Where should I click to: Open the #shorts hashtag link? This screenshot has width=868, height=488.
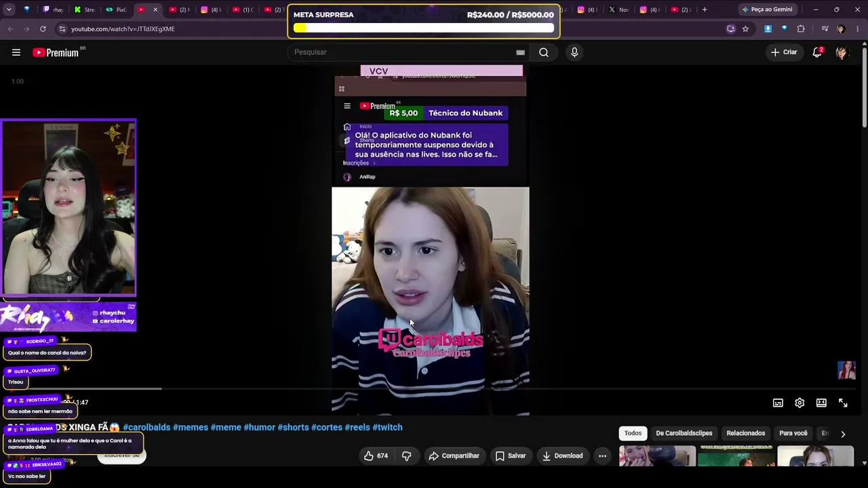pos(293,428)
